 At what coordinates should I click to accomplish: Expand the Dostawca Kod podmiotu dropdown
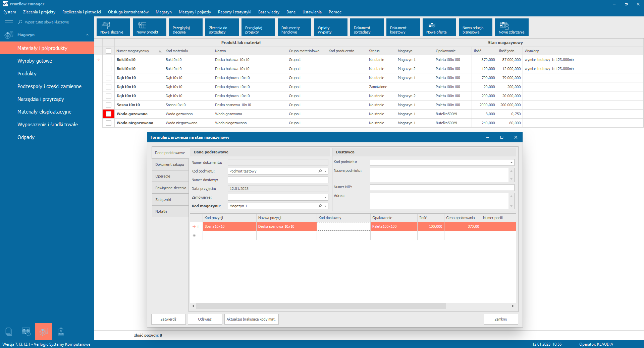tap(511, 162)
